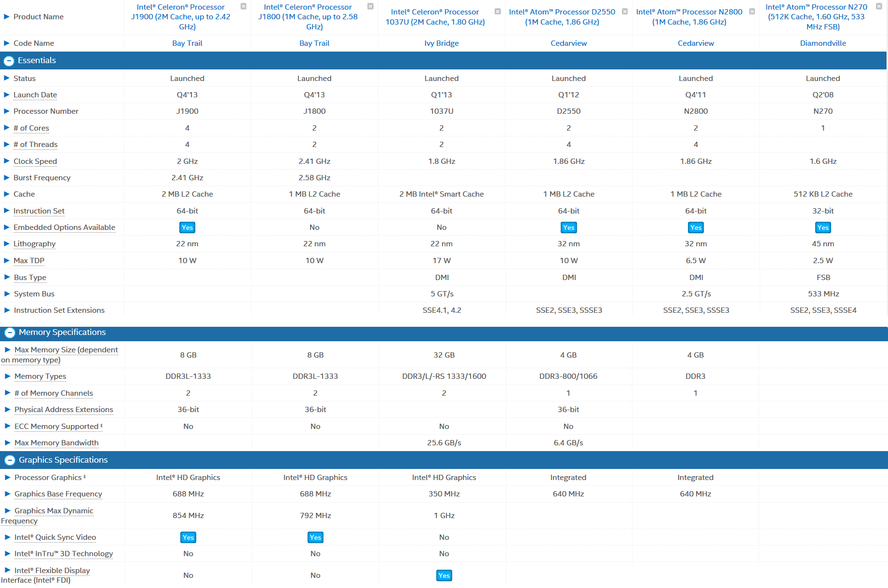
Task: Open the Ivy Bridge code name link
Action: [441, 43]
